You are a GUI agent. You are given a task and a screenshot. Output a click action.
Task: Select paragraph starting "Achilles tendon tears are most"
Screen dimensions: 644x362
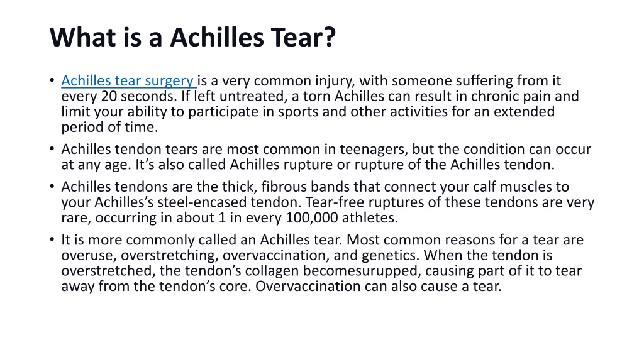click(x=326, y=156)
